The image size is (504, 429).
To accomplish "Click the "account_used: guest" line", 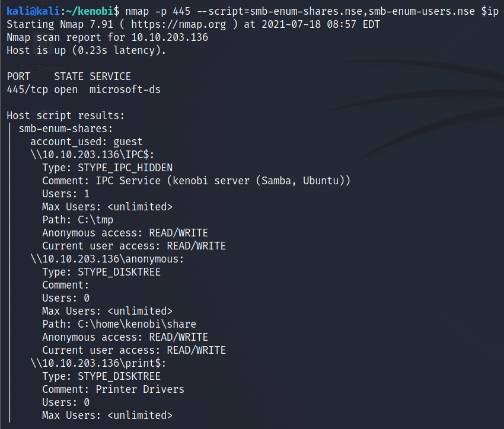I will tap(86, 142).
